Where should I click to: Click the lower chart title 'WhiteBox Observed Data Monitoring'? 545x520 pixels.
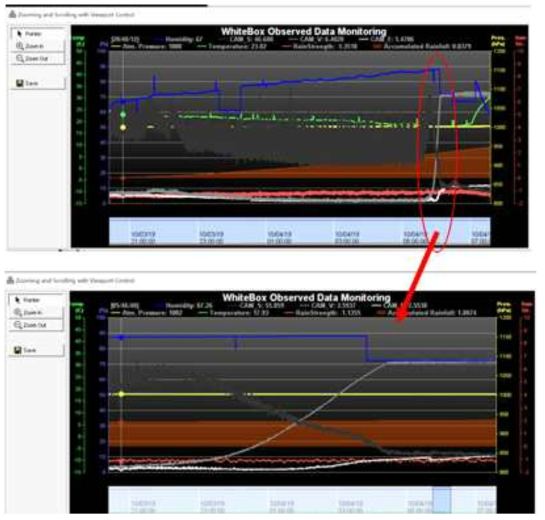pos(306,298)
